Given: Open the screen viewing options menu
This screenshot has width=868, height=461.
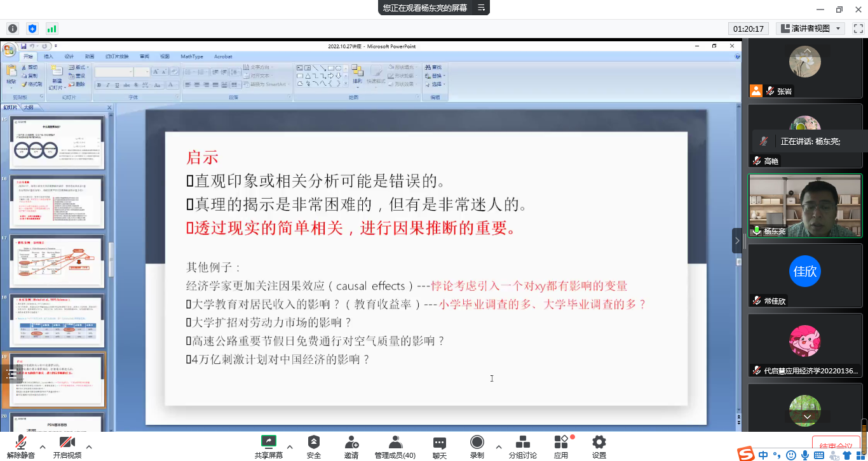Looking at the screenshot, I should click(482, 8).
